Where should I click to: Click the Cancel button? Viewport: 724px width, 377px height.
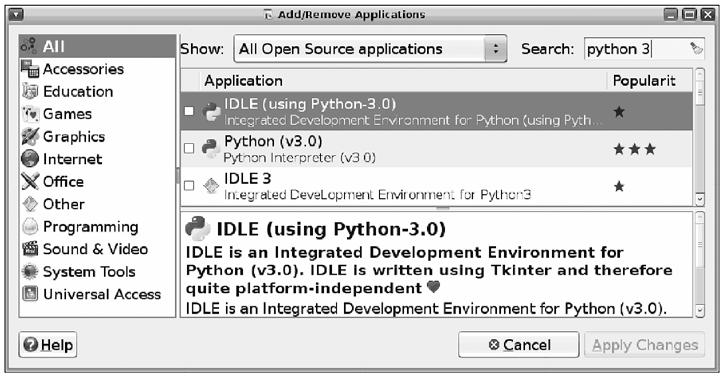click(519, 345)
